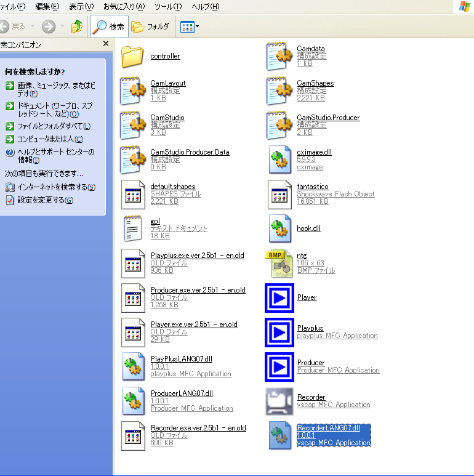Select the Camdata config file icon

tap(279, 57)
